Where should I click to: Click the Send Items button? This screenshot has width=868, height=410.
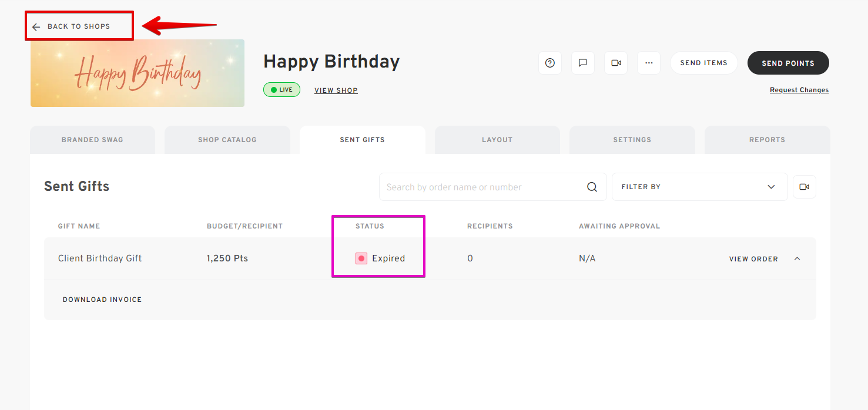[x=703, y=63]
